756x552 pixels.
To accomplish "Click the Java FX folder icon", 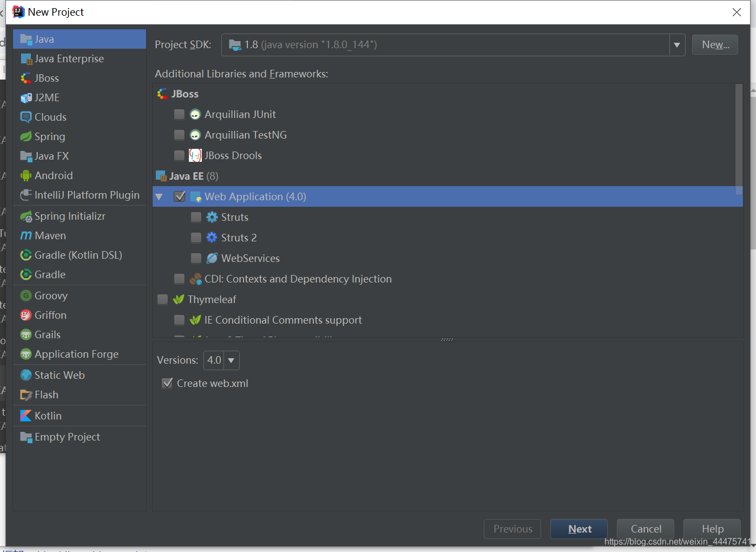I will pyautogui.click(x=26, y=156).
